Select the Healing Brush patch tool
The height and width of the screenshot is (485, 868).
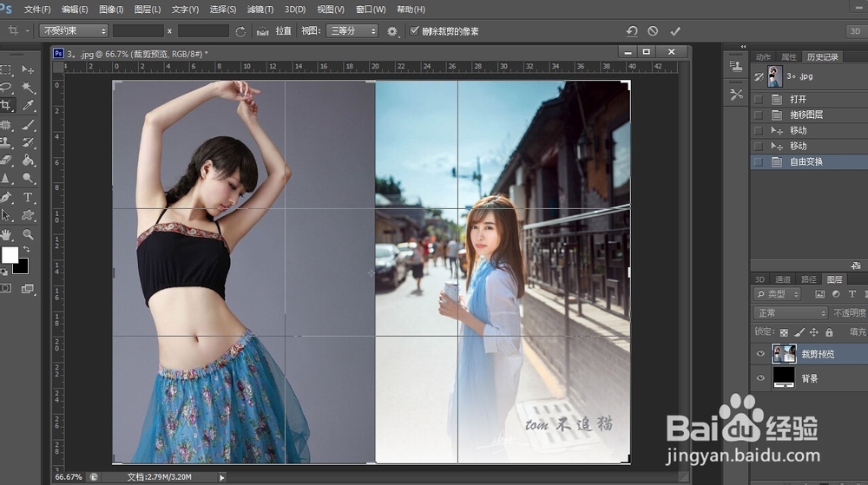[5, 125]
